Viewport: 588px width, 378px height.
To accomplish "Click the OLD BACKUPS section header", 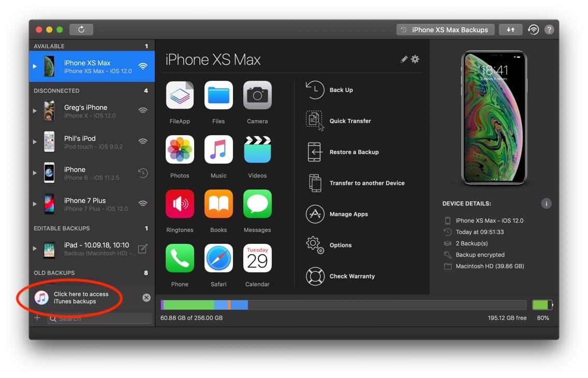I will coord(54,273).
